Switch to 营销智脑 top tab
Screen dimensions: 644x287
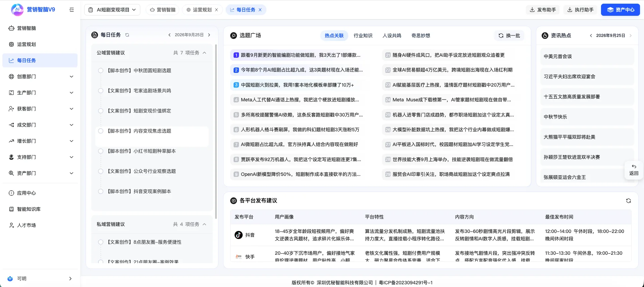click(x=163, y=10)
